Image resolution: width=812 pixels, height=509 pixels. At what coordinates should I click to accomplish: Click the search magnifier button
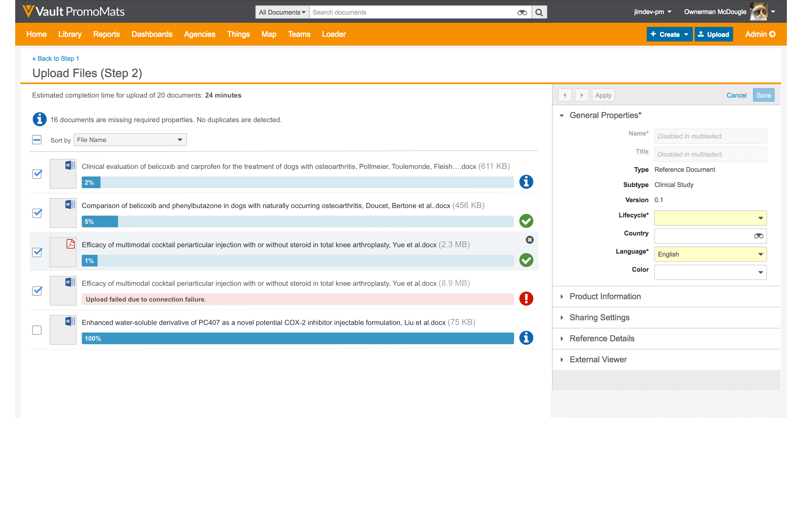pyautogui.click(x=539, y=13)
